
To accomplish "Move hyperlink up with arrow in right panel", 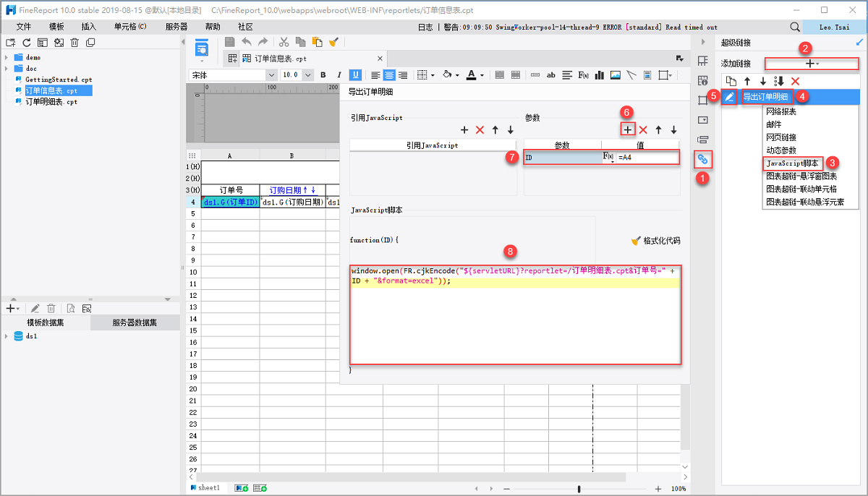I will click(747, 81).
